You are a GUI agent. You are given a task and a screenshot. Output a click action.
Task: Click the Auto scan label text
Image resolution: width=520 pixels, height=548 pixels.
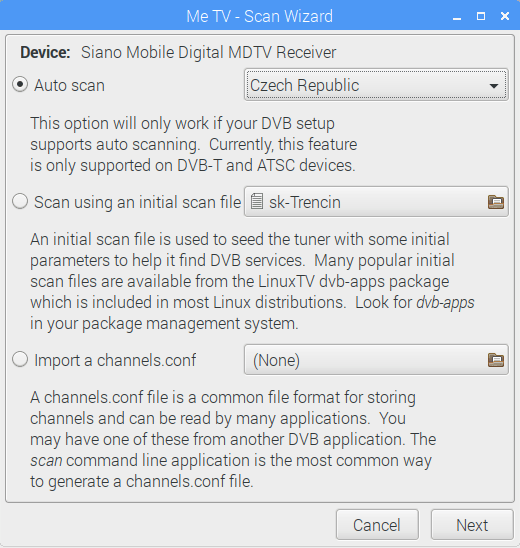[x=70, y=85]
